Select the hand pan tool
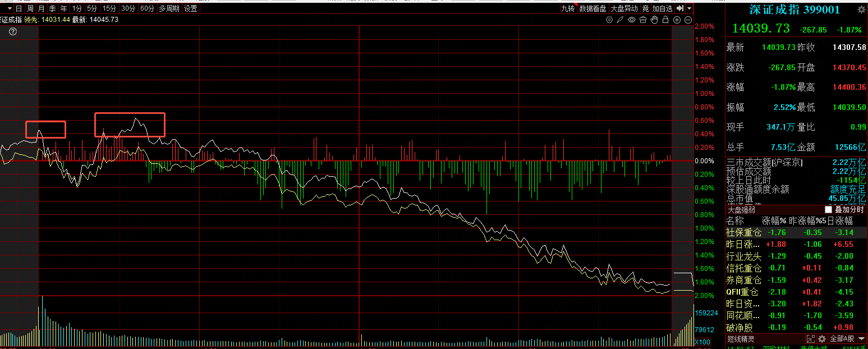Screen dimensions: 868x349 point(654,20)
